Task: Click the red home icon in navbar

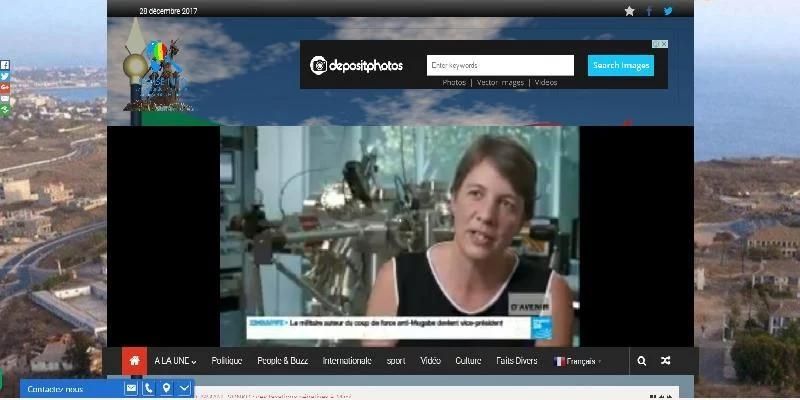Action: coord(134,361)
